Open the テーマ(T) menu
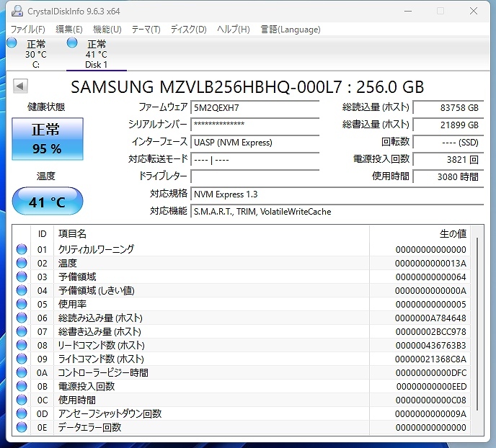Screen dimensions: 496x448 click(x=146, y=30)
